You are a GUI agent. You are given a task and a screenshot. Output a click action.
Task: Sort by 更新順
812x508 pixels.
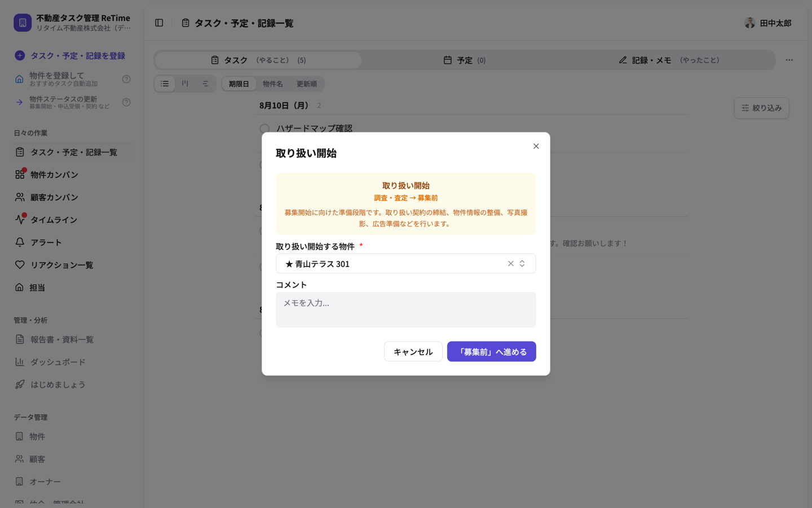point(307,84)
